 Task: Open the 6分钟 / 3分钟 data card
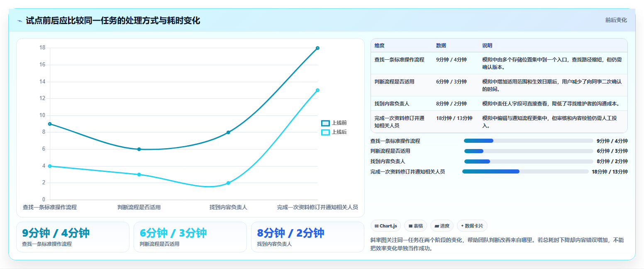coord(190,237)
